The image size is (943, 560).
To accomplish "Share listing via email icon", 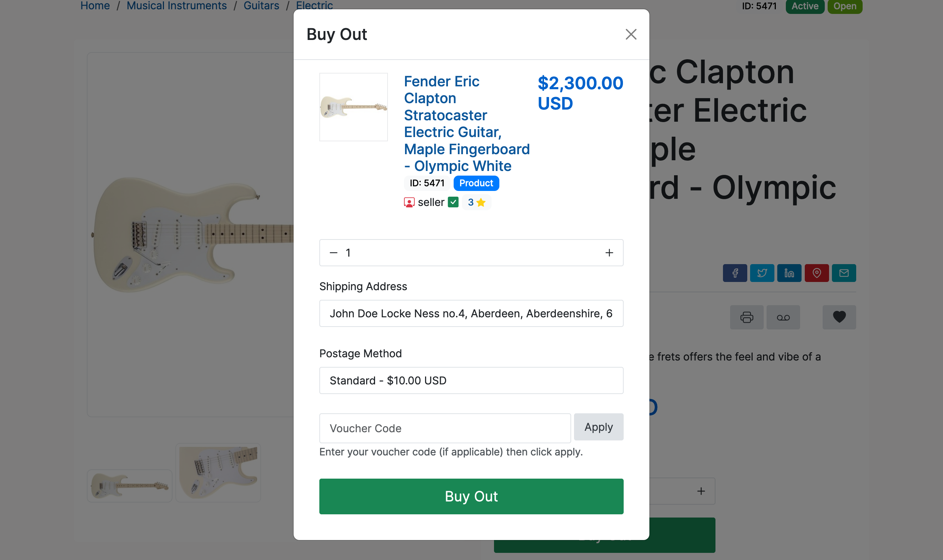I will point(843,273).
